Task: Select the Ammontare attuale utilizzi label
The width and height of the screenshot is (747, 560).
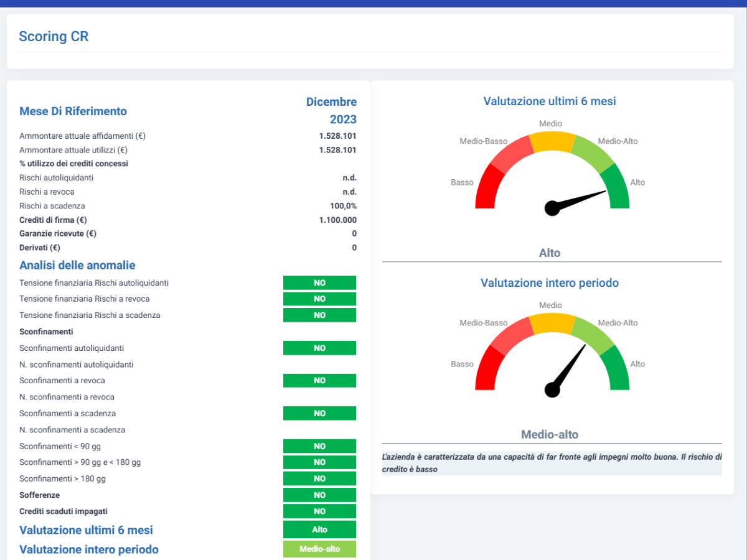Action: [x=73, y=150]
